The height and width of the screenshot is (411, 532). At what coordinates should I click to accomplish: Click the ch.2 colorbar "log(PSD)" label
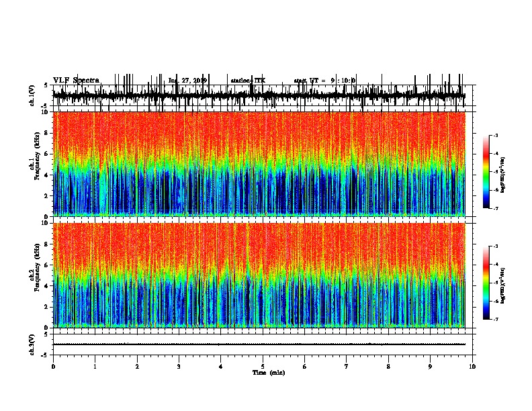pos(502,285)
